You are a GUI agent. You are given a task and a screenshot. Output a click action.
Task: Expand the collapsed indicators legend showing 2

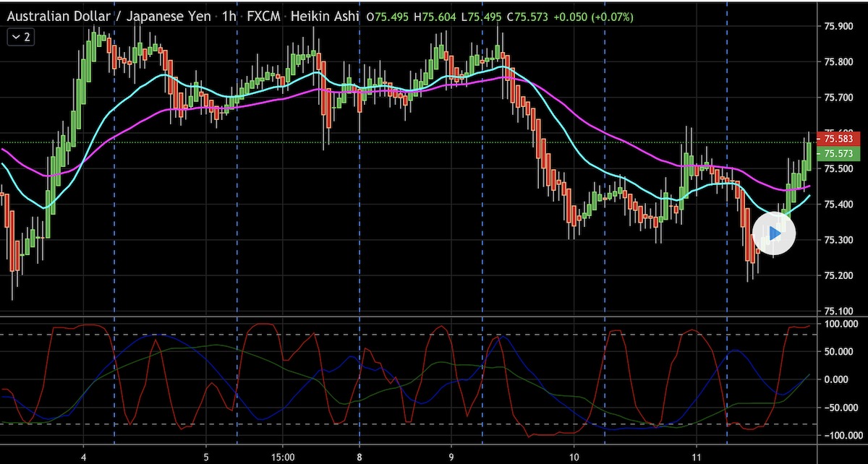[20, 37]
